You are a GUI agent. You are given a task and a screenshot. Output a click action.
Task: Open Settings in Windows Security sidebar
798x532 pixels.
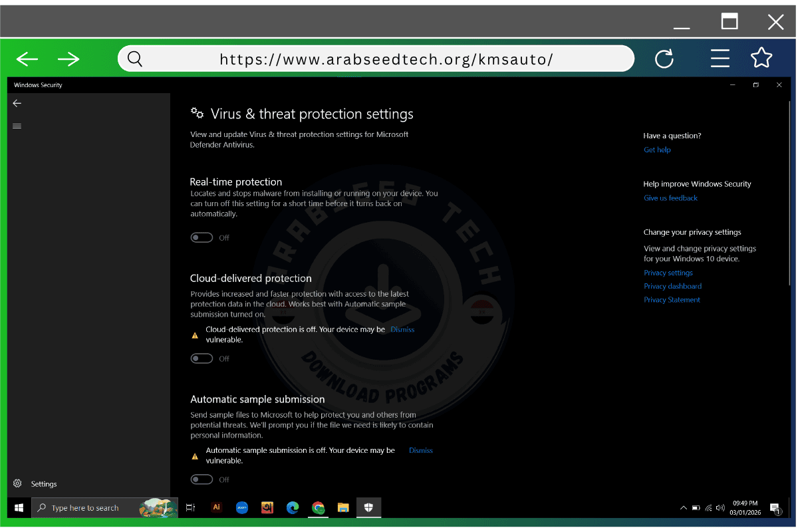(x=36, y=483)
